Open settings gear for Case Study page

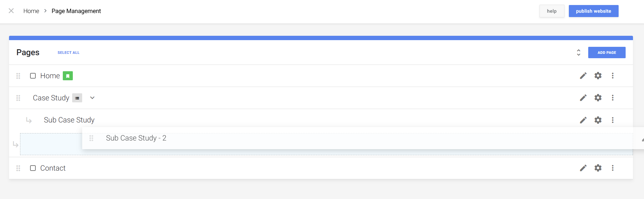[598, 98]
